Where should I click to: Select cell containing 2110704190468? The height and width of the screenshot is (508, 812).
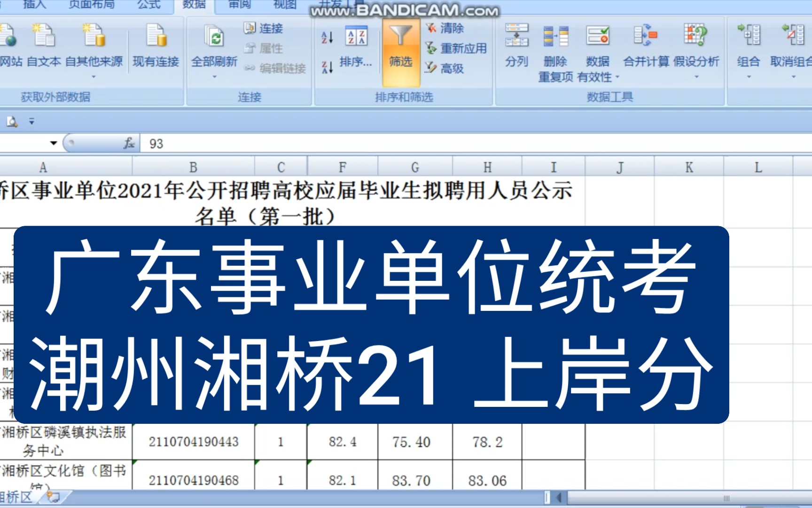pyautogui.click(x=194, y=476)
